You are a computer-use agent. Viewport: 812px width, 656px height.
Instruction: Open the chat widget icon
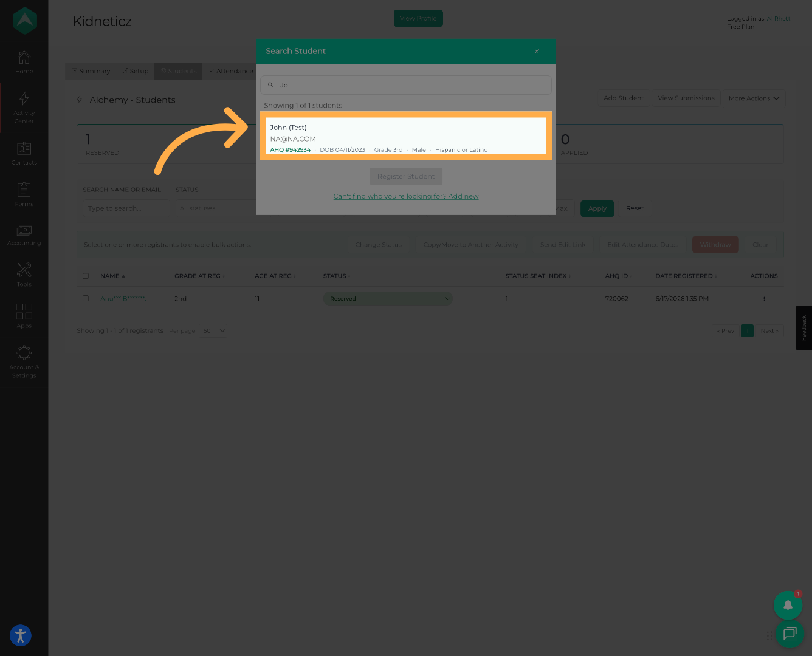pyautogui.click(x=790, y=634)
